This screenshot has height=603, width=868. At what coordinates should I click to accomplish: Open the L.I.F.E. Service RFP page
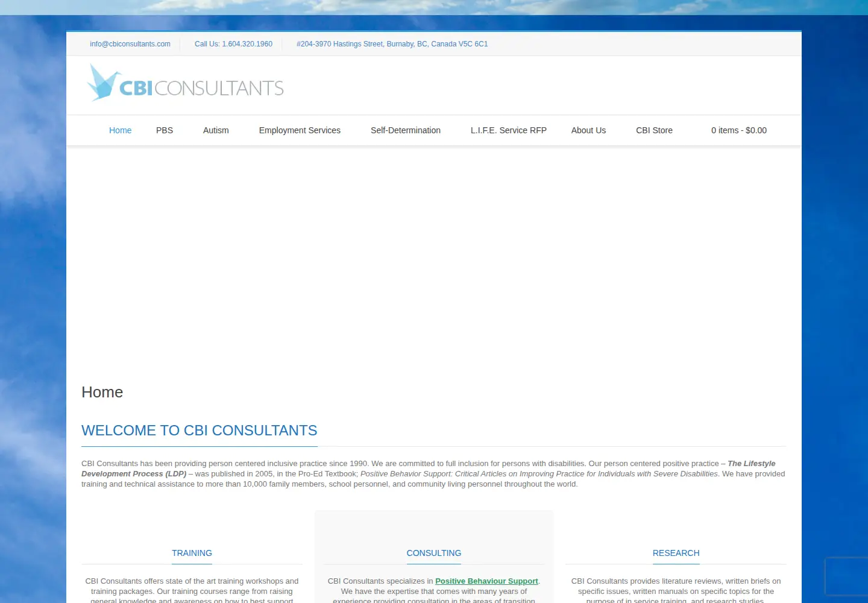pyautogui.click(x=509, y=130)
